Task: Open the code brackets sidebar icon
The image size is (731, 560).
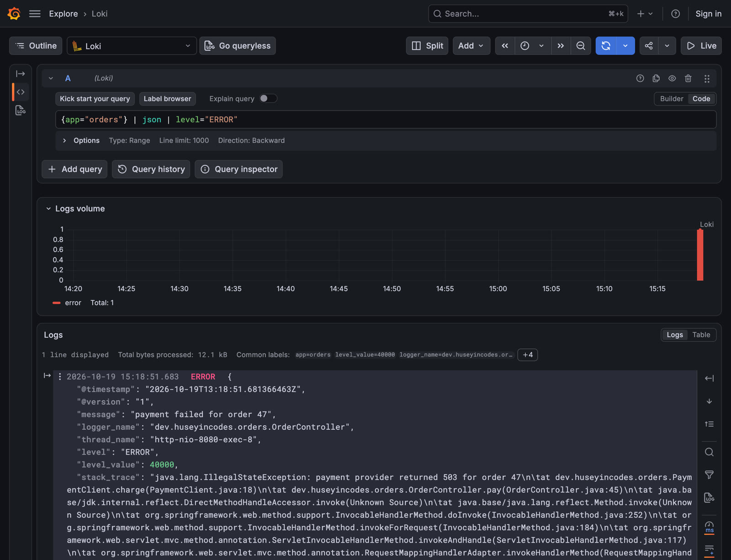Action: click(x=21, y=92)
